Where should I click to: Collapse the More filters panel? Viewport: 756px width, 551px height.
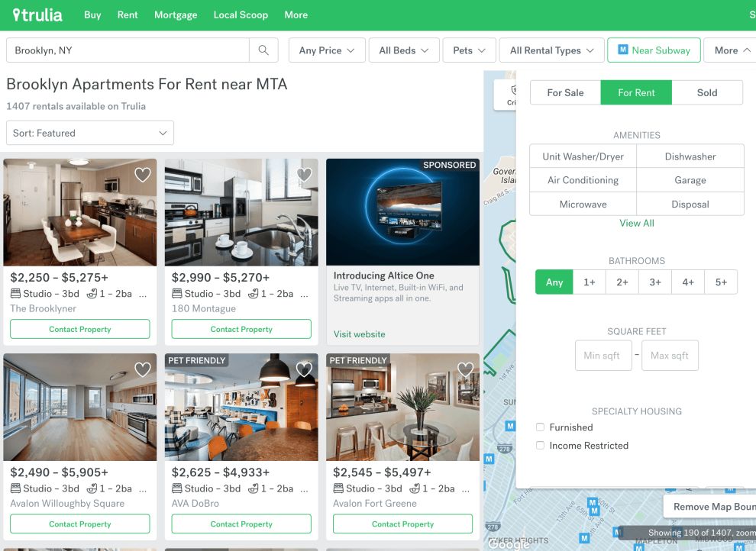coord(732,50)
